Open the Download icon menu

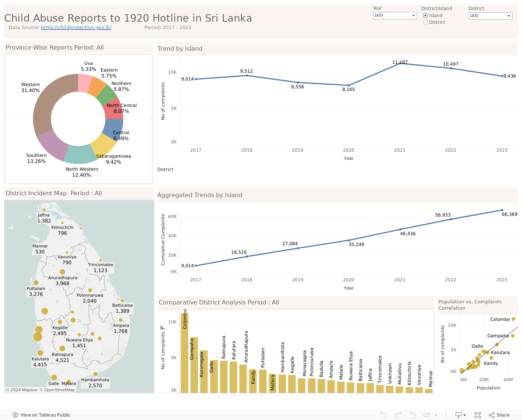460,415
